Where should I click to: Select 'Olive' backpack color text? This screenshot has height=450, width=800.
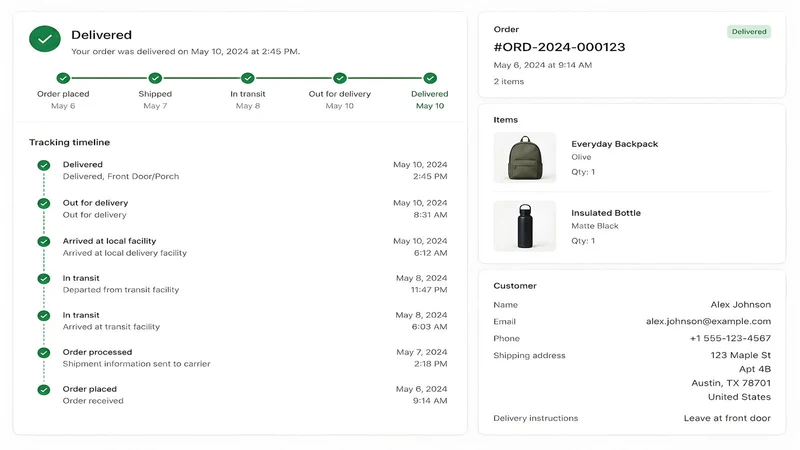coord(581,157)
